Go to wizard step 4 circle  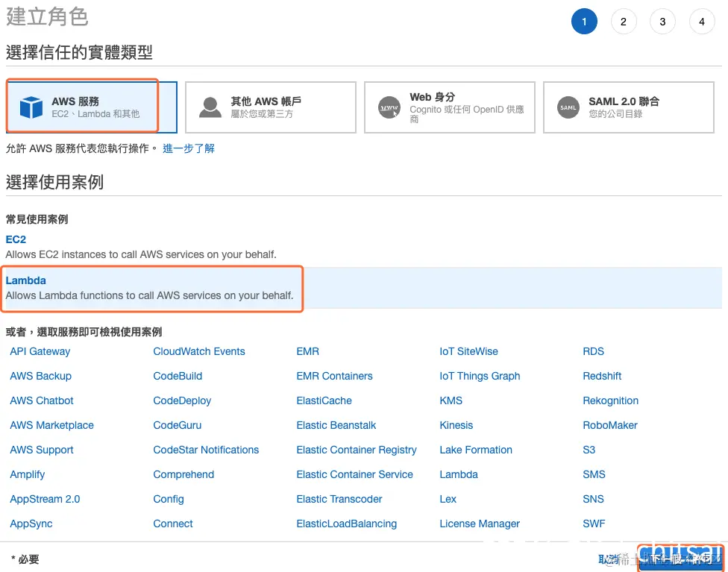(x=702, y=22)
